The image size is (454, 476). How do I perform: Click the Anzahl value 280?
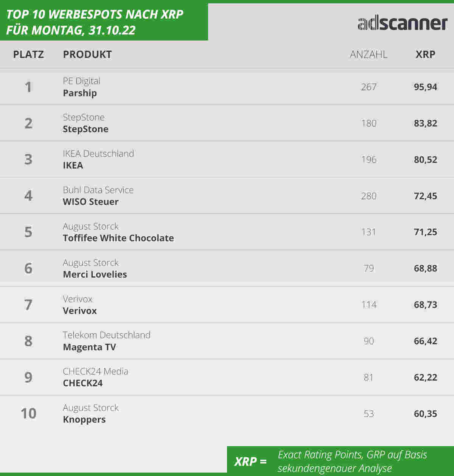coord(368,196)
